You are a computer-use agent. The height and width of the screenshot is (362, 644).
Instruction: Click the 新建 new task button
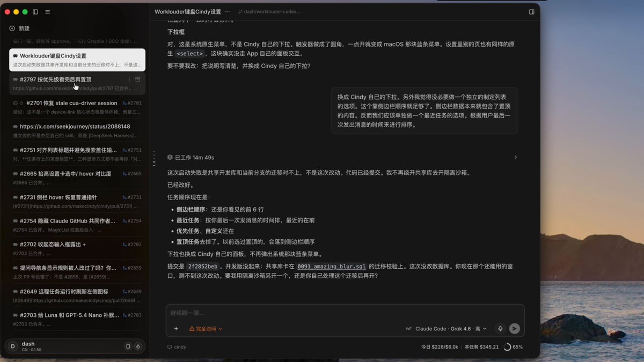(x=20, y=28)
